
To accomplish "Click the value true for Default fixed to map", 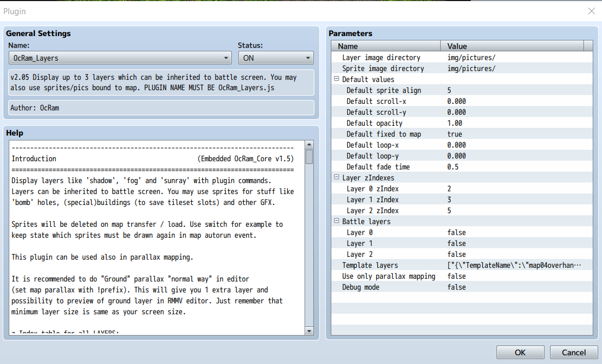I will point(454,134).
